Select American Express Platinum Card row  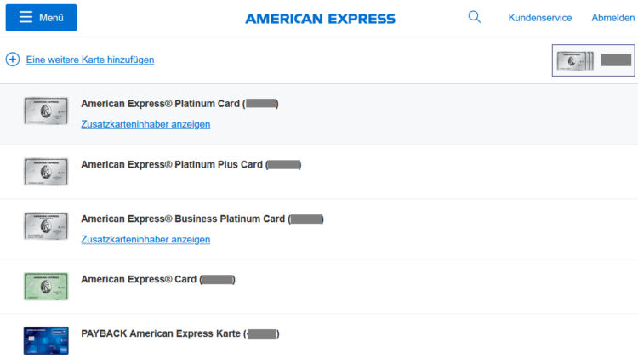[160, 104]
